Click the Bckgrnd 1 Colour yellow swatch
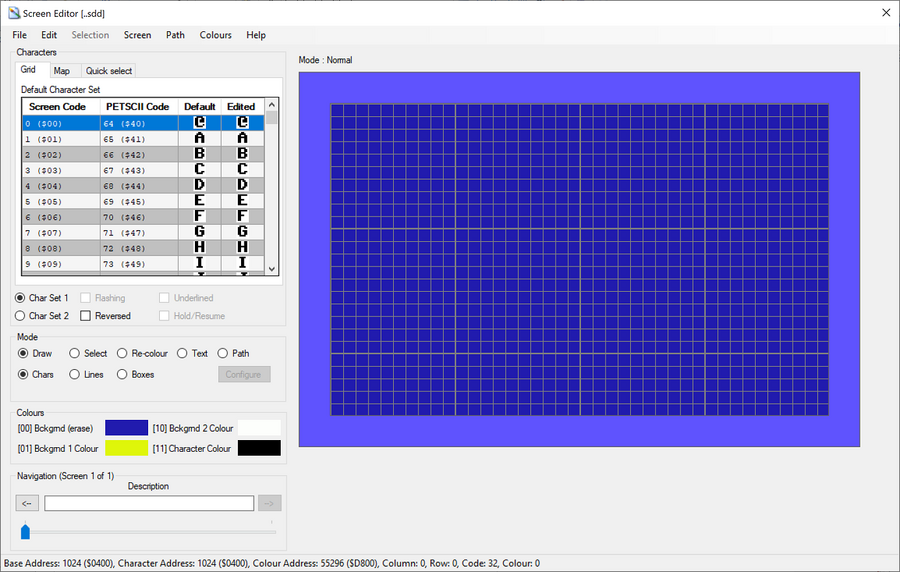 pyautogui.click(x=126, y=448)
